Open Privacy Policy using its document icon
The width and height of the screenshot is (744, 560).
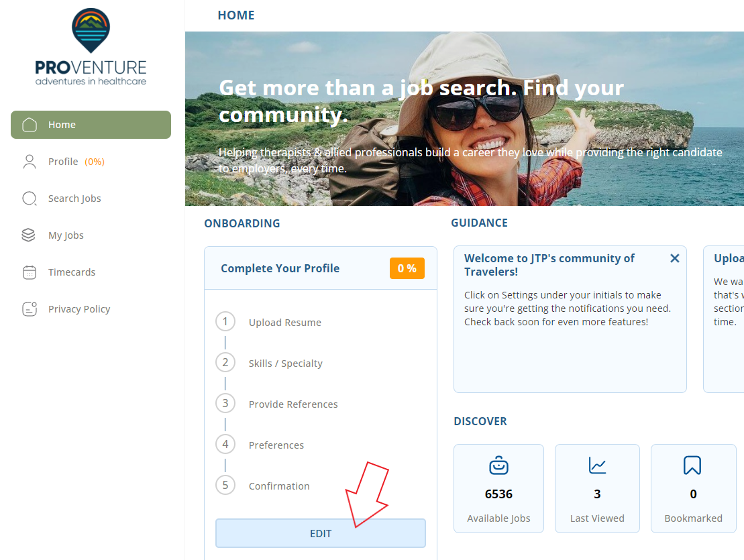pyautogui.click(x=29, y=309)
